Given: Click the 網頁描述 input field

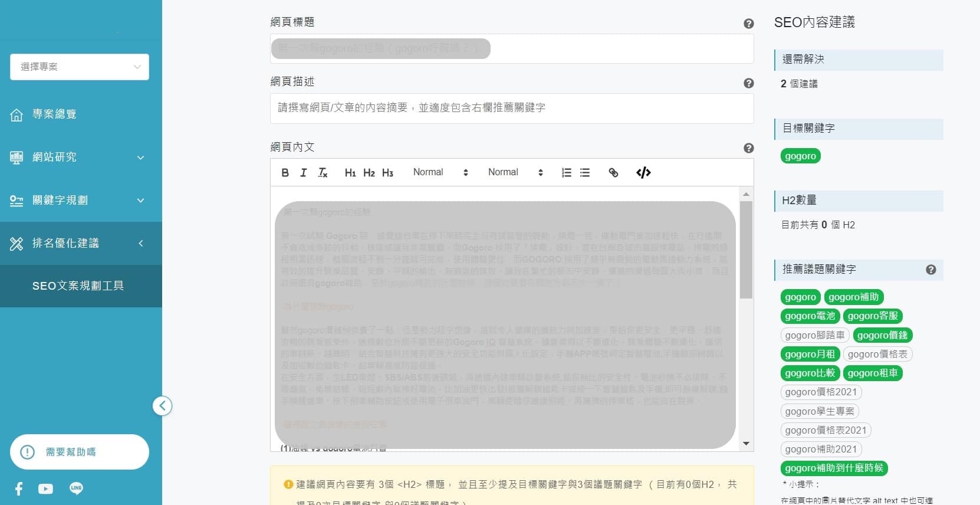Looking at the screenshot, I should point(511,108).
